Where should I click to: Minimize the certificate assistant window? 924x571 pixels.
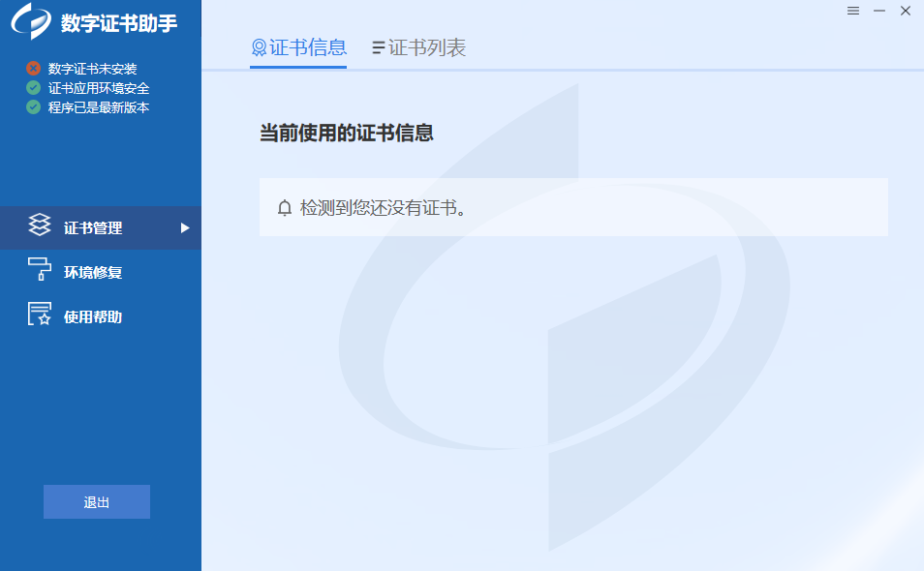click(879, 11)
